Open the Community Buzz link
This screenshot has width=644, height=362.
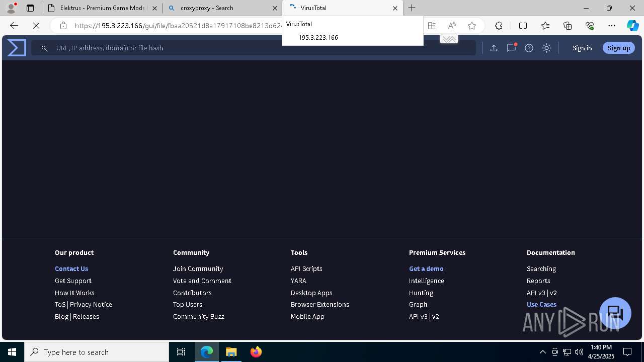coord(199,316)
